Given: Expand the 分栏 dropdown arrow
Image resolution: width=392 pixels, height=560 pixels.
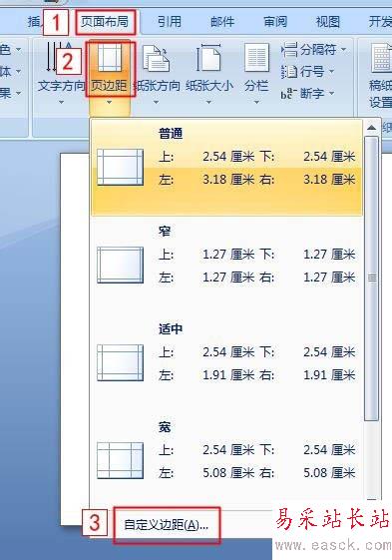Looking at the screenshot, I should tap(256, 102).
